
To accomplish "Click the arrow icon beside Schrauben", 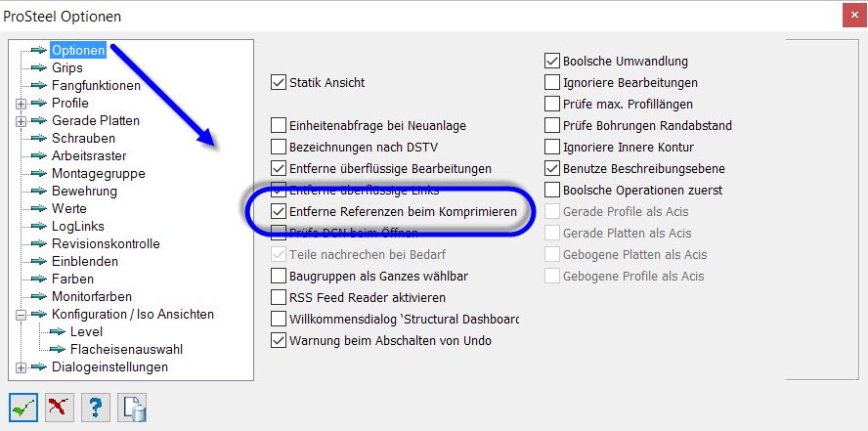I will pyautogui.click(x=39, y=138).
